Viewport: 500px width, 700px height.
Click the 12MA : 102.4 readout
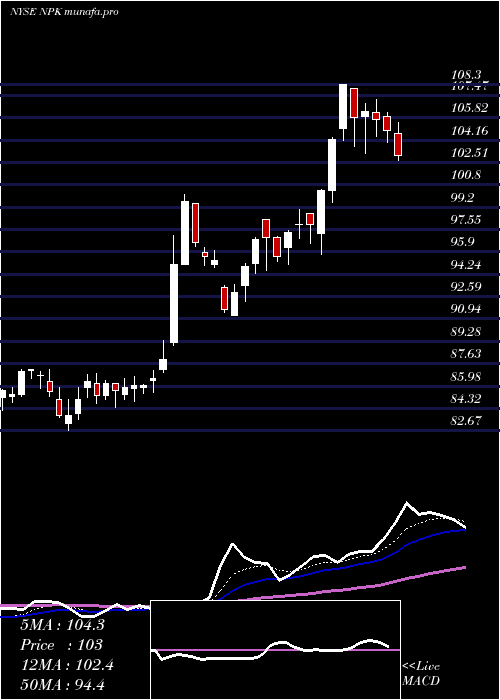tap(67, 665)
